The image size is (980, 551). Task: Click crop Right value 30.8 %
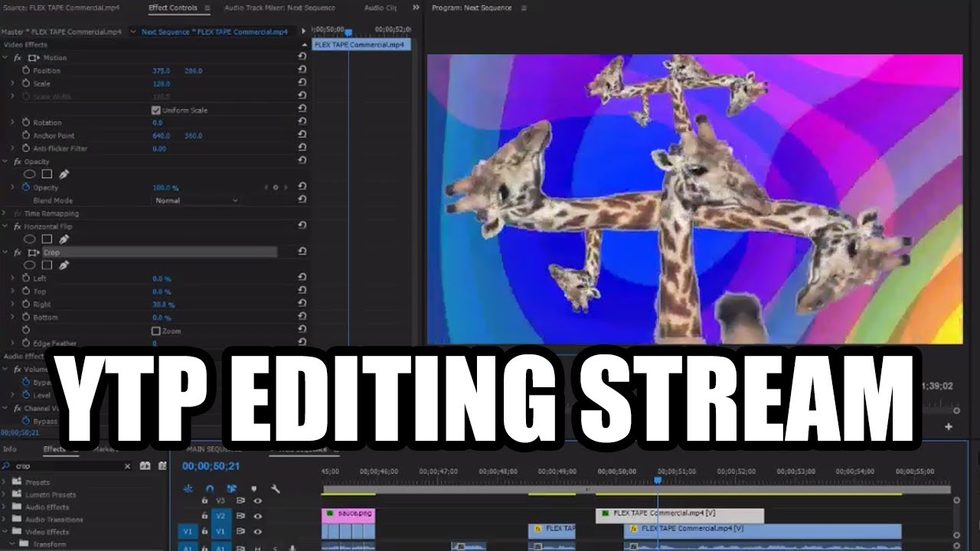[163, 305]
